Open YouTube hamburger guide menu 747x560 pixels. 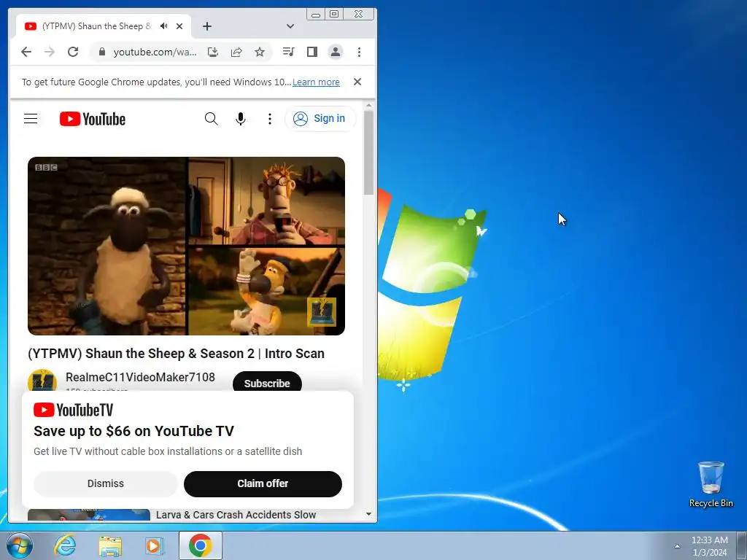[x=31, y=119]
